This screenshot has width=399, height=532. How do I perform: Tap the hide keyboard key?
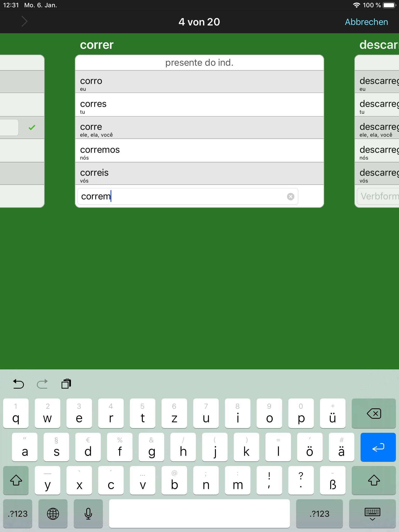(x=372, y=514)
